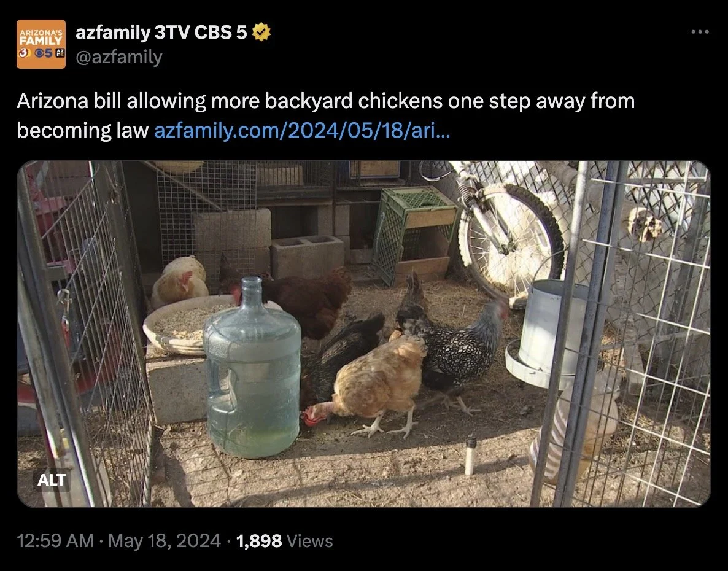Image resolution: width=728 pixels, height=571 pixels.
Task: Click the May 18, 2024 date
Action: pyautogui.click(x=165, y=541)
